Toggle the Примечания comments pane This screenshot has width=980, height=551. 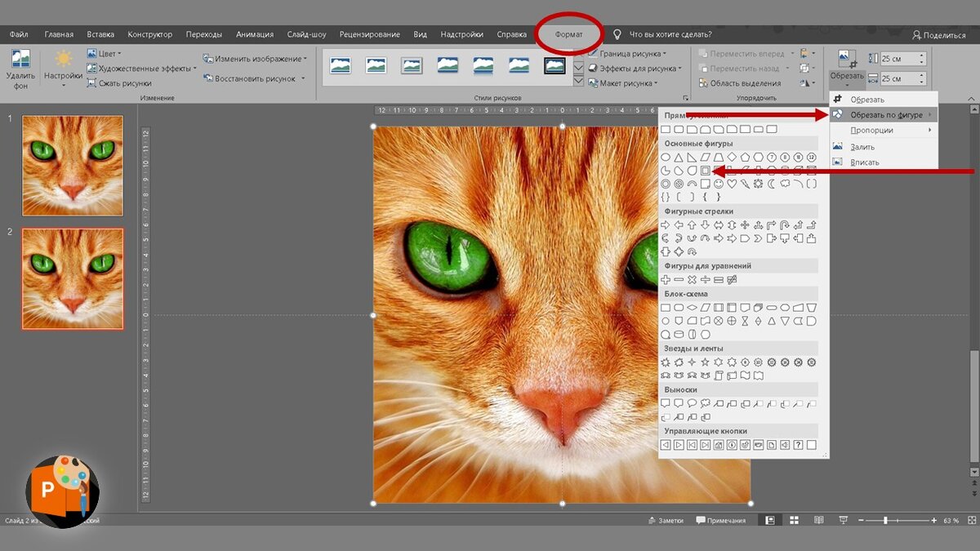(x=720, y=520)
